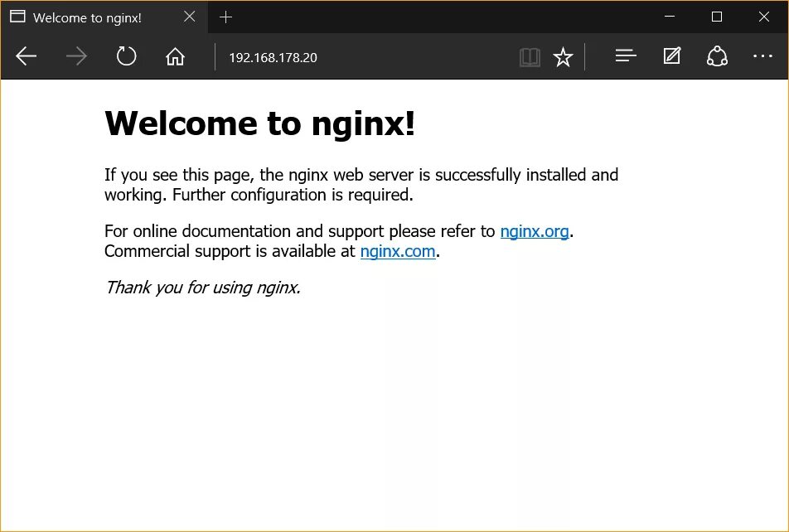Refresh the nginx welcome page
This screenshot has height=532, width=789.
126,56
